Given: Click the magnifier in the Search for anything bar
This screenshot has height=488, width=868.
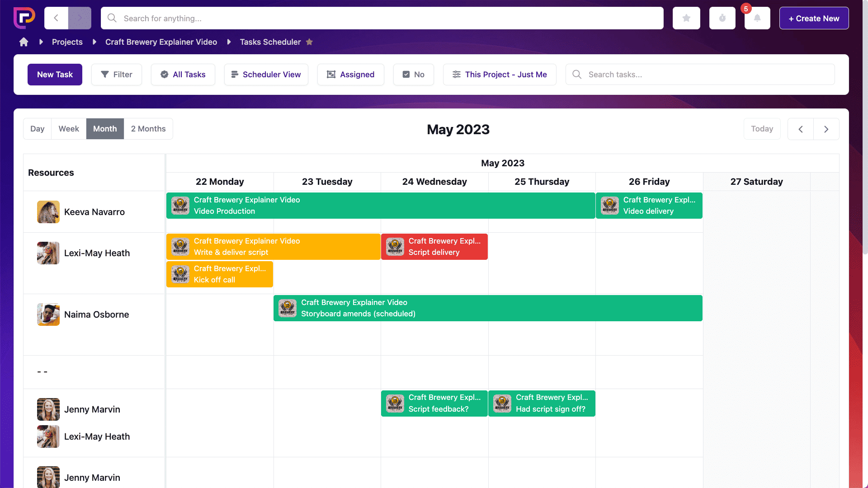Looking at the screenshot, I should click(112, 18).
